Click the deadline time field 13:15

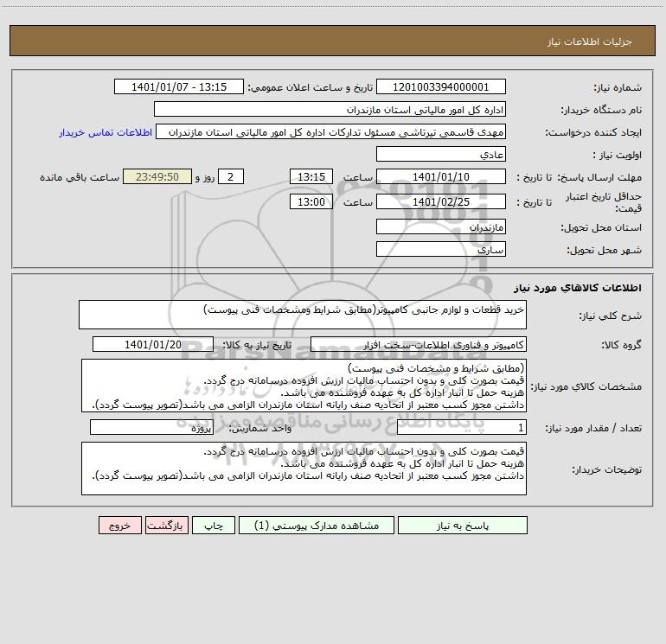tap(311, 176)
